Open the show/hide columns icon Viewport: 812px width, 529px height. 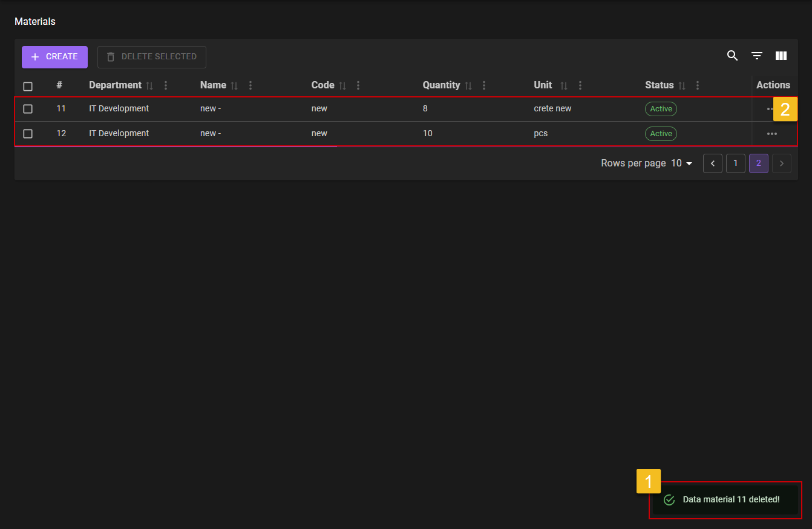[x=781, y=56]
